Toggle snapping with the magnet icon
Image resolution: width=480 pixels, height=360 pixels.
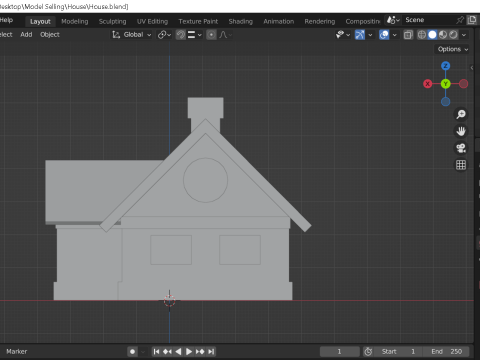[181, 35]
